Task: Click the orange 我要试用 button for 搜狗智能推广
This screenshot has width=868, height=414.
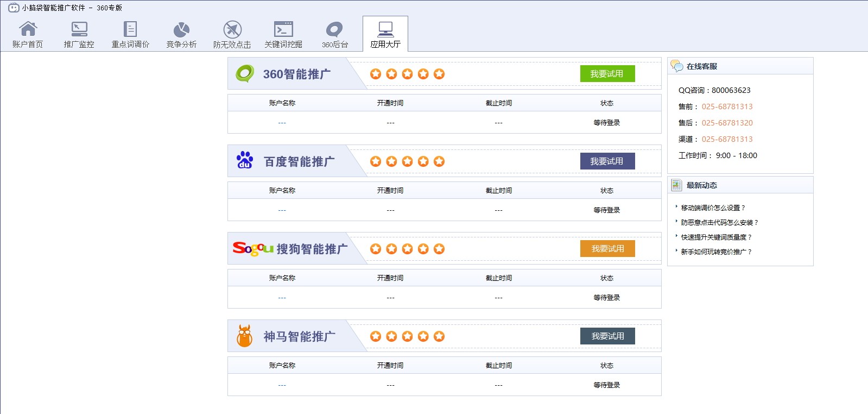Action: pyautogui.click(x=607, y=249)
